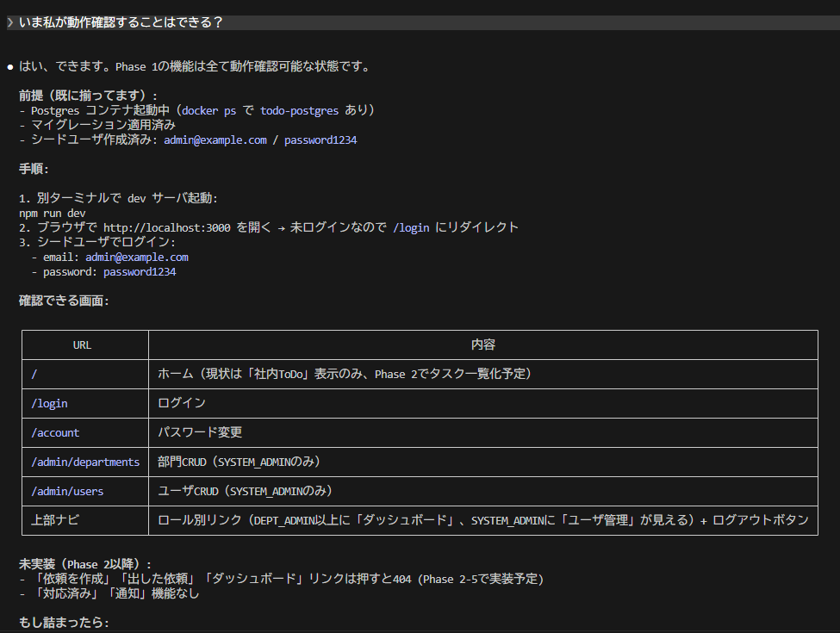Click password1234 on the password: line

[140, 271]
